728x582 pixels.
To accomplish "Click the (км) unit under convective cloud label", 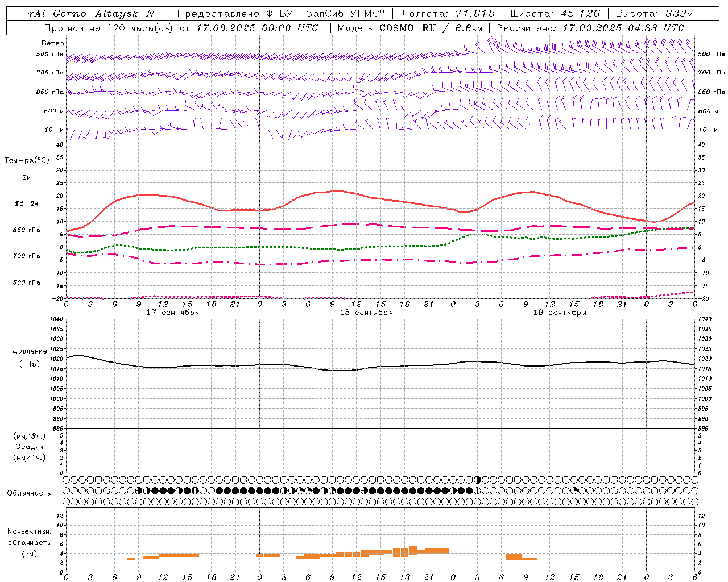I will [x=29, y=554].
